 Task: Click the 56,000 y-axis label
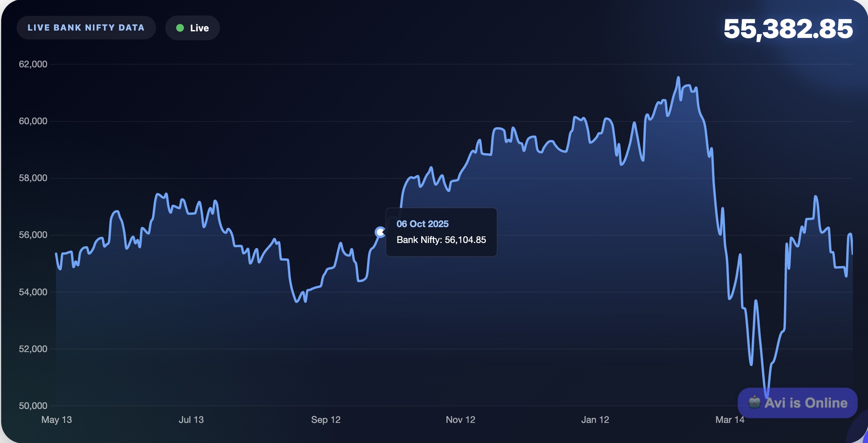pos(33,235)
